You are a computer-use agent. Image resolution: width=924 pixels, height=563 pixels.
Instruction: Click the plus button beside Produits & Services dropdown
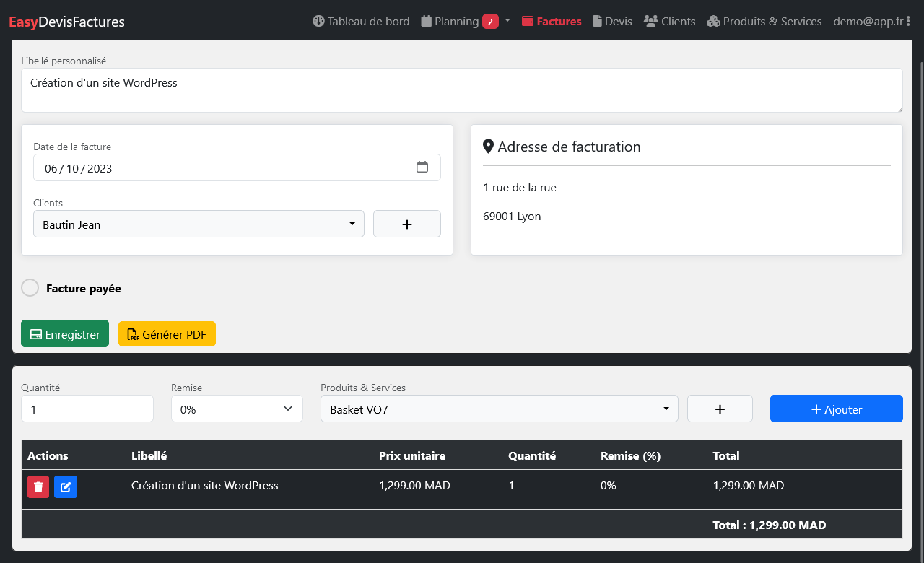[x=719, y=409]
